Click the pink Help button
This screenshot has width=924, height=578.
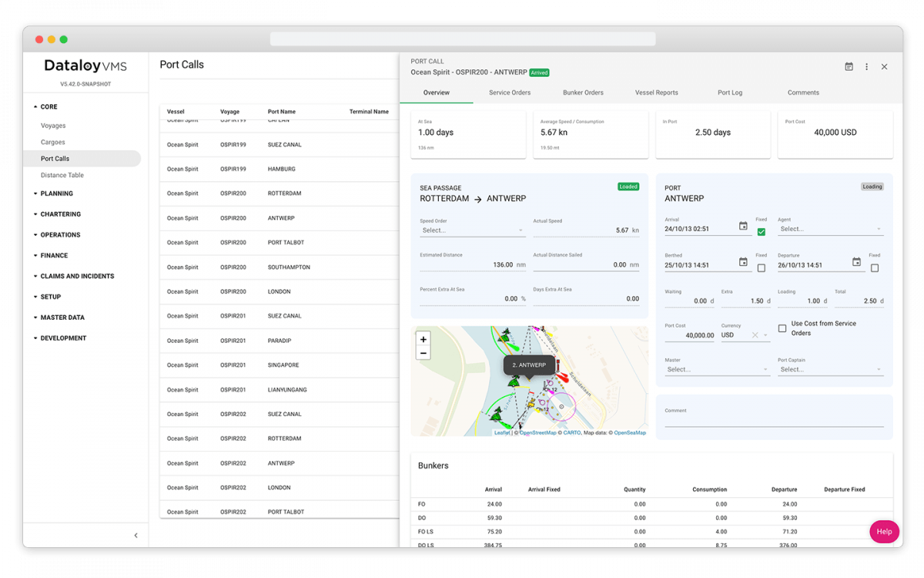[x=884, y=532]
